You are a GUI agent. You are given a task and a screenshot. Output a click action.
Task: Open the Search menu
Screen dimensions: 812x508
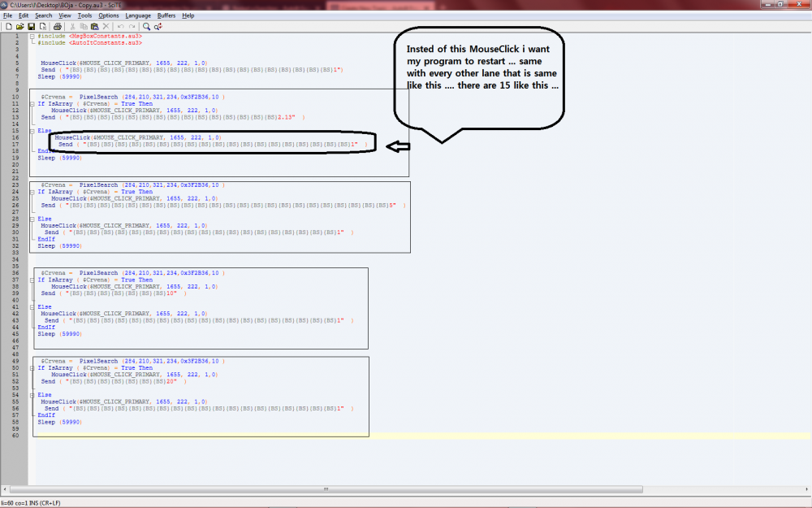(x=44, y=15)
